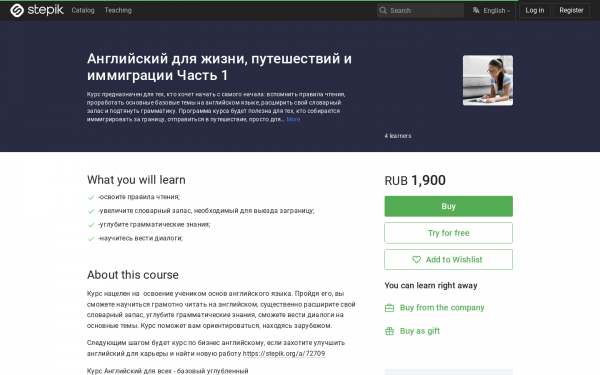Click the language translate icon
The image size is (600, 375).
(476, 10)
